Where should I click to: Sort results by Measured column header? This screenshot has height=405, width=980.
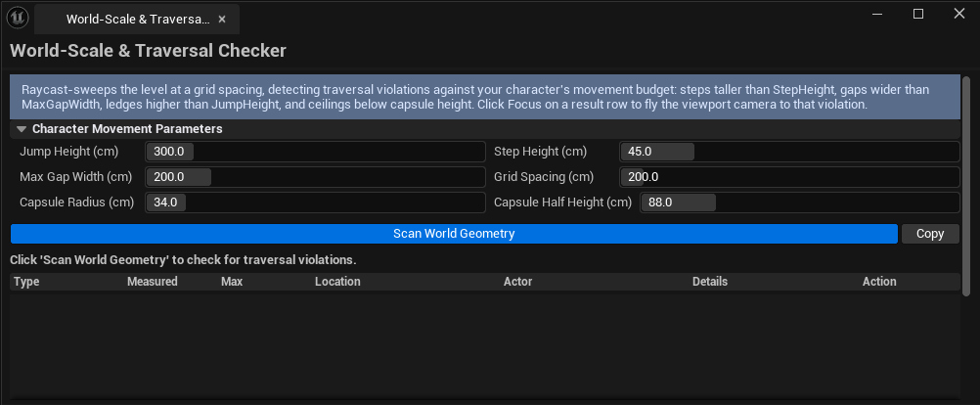(153, 282)
